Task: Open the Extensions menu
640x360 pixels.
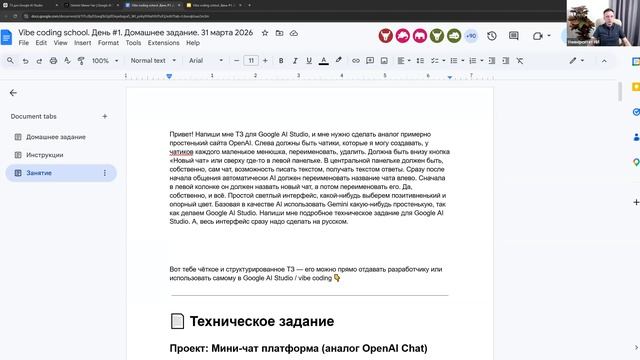Action: (163, 43)
